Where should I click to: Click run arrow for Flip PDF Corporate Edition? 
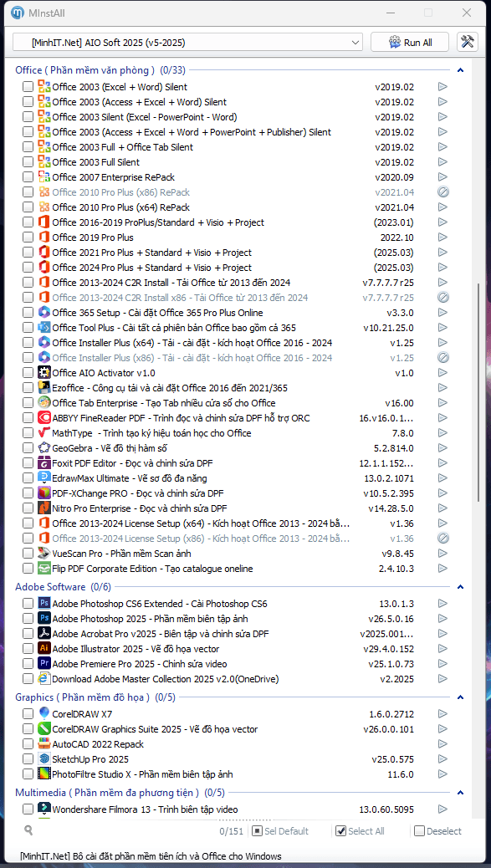click(442, 568)
